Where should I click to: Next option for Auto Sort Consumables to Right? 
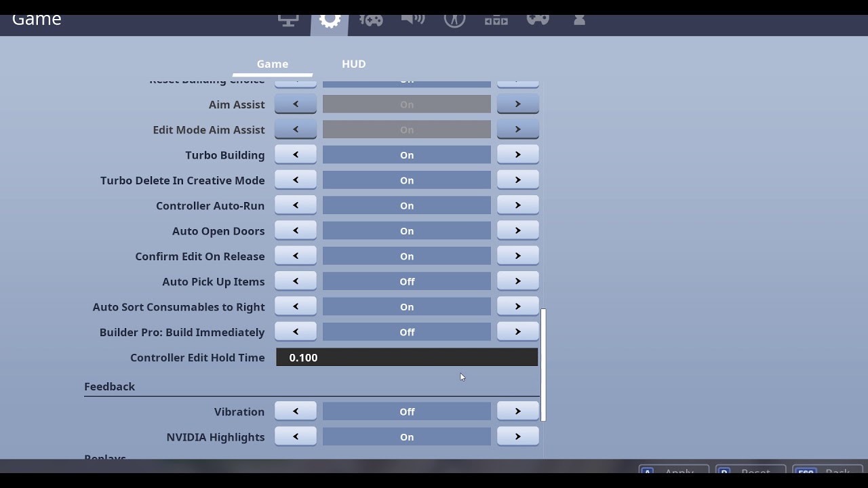click(x=518, y=307)
